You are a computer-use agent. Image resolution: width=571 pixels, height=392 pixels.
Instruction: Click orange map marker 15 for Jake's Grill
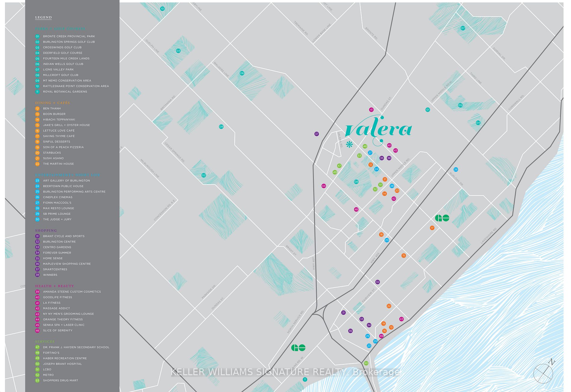pos(404,256)
